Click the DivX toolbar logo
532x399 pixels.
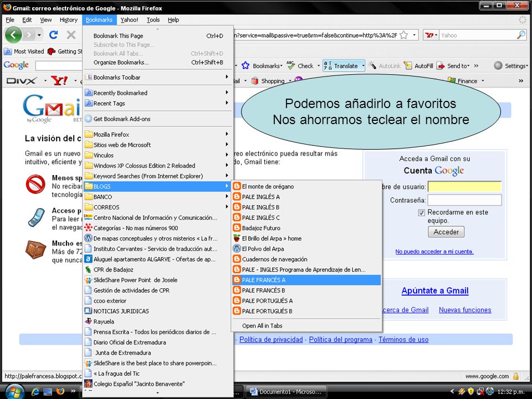tap(22, 81)
